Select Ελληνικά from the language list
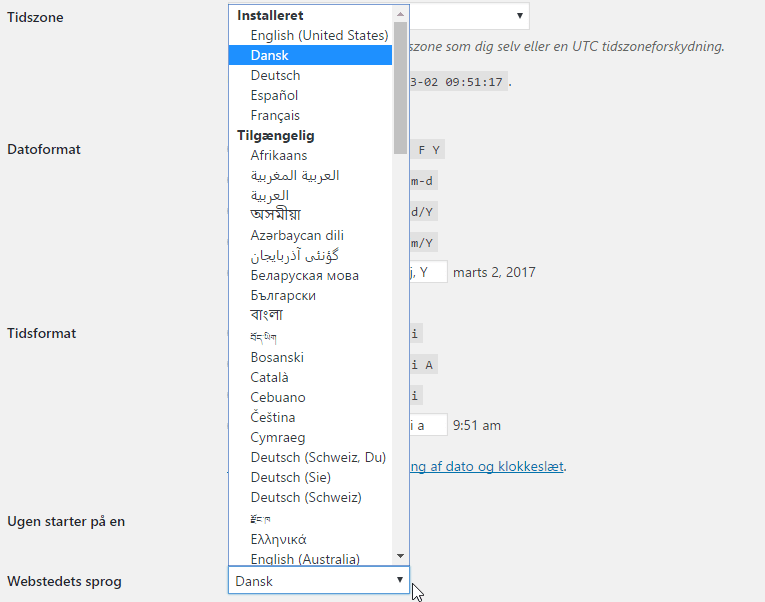Screen dimensions: 765x602 tap(278, 539)
